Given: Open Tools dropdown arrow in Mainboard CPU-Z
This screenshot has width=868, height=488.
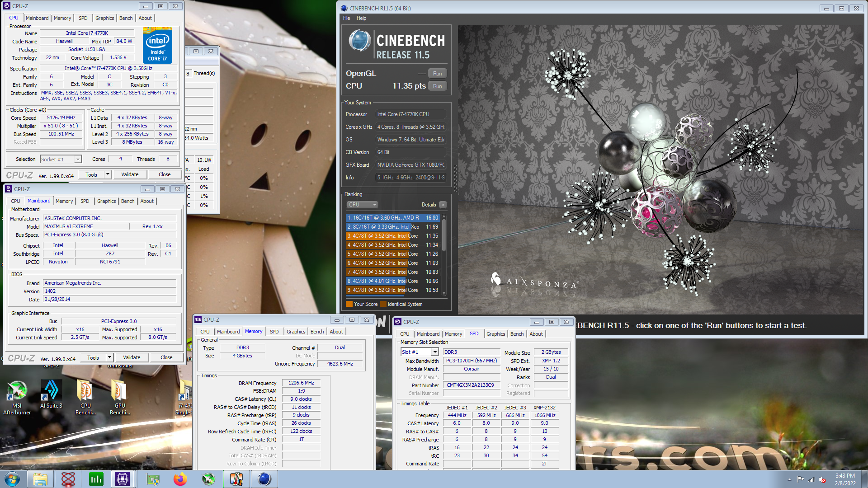Looking at the screenshot, I should coord(109,357).
